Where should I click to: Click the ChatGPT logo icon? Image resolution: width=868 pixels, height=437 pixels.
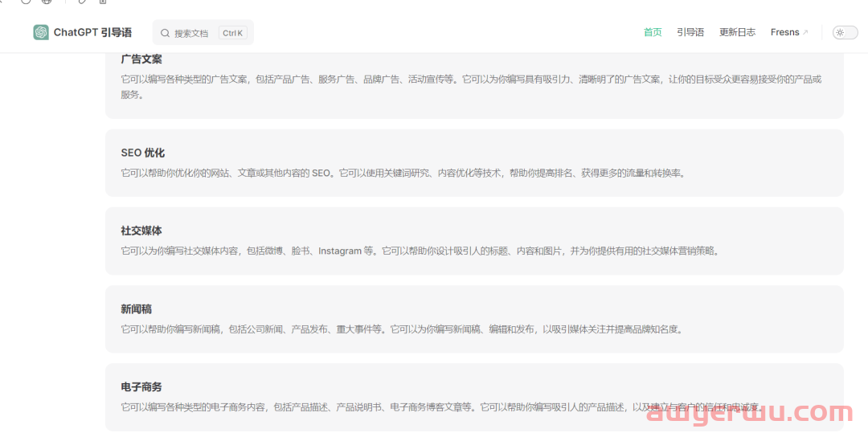click(41, 33)
